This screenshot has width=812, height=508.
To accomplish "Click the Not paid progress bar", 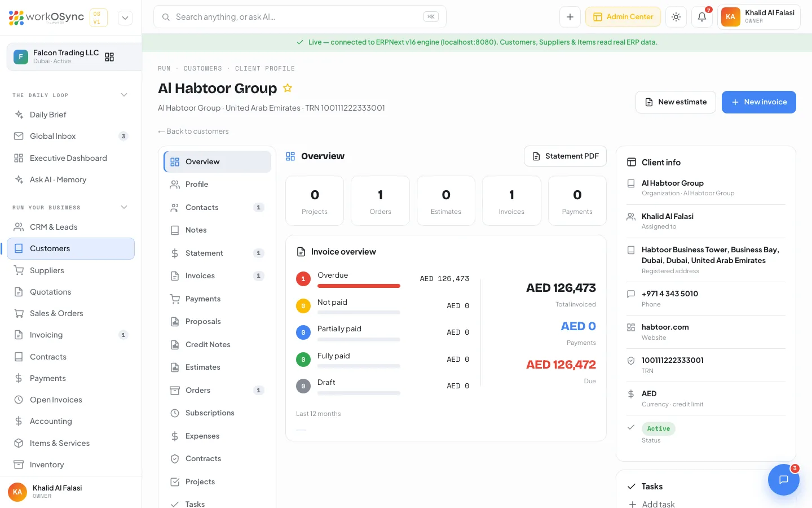I will [359, 312].
